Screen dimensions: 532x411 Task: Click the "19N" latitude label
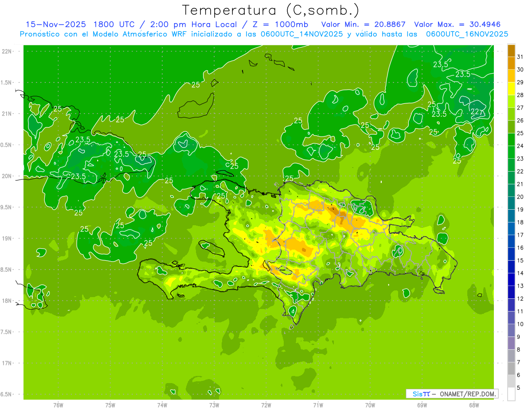8,239
